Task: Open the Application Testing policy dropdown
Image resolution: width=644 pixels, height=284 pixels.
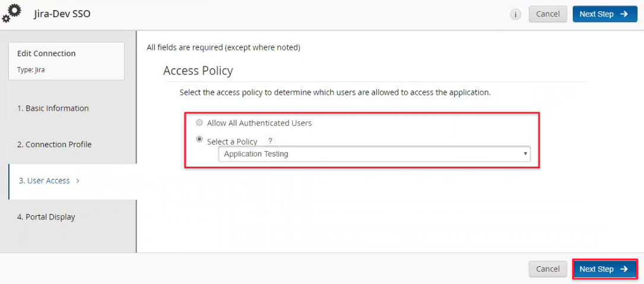Action: [374, 154]
